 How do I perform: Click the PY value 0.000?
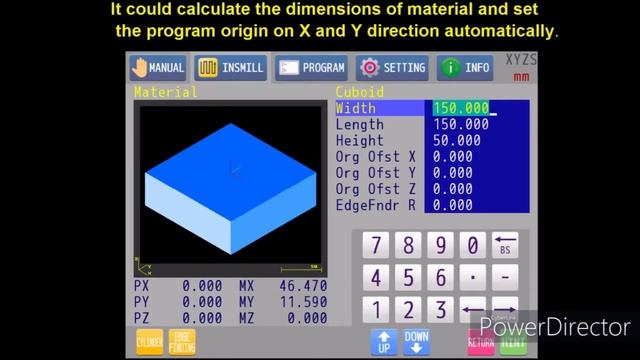click(202, 302)
